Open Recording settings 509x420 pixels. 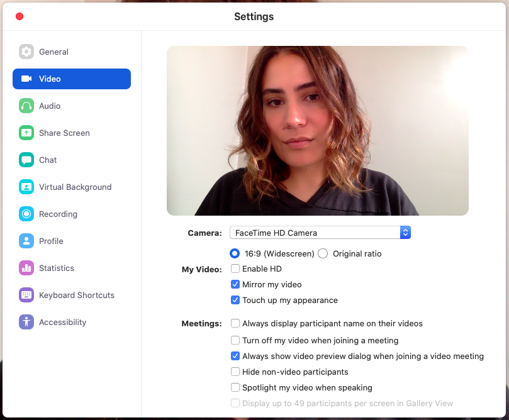(72, 214)
